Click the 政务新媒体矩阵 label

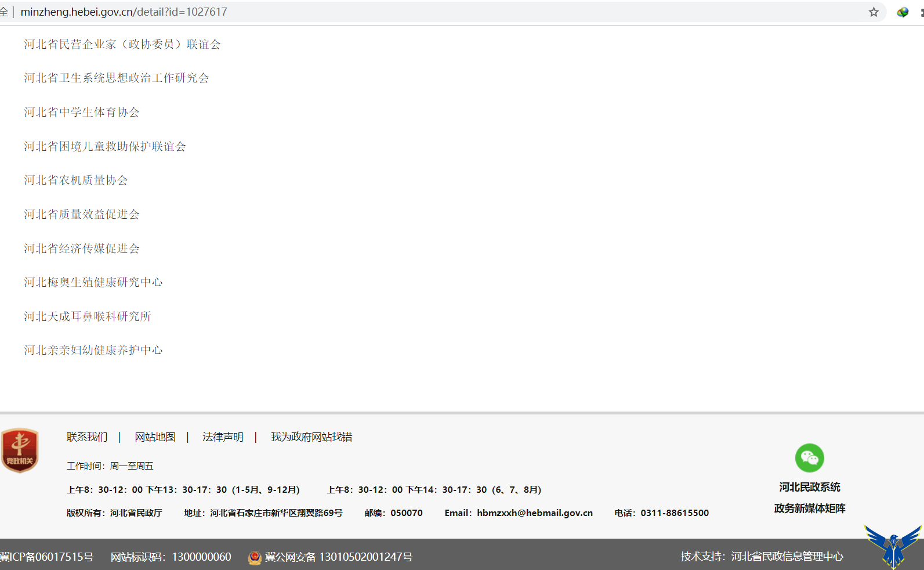[x=810, y=509]
